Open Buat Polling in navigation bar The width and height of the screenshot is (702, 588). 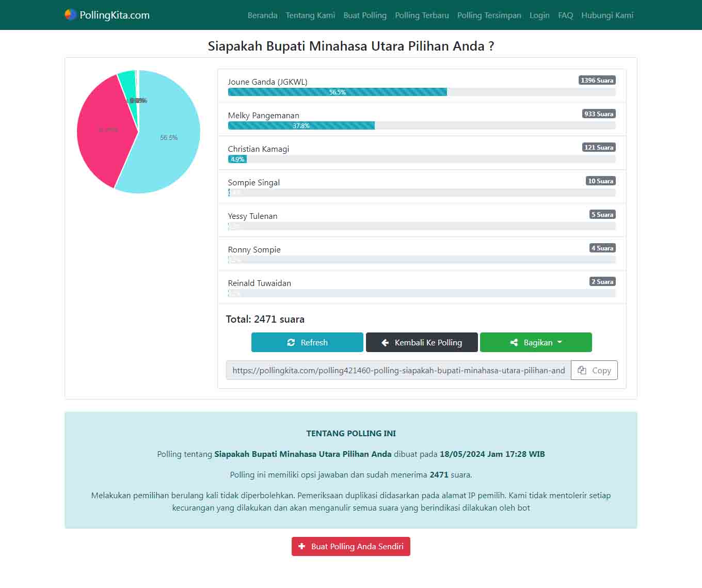coord(365,15)
